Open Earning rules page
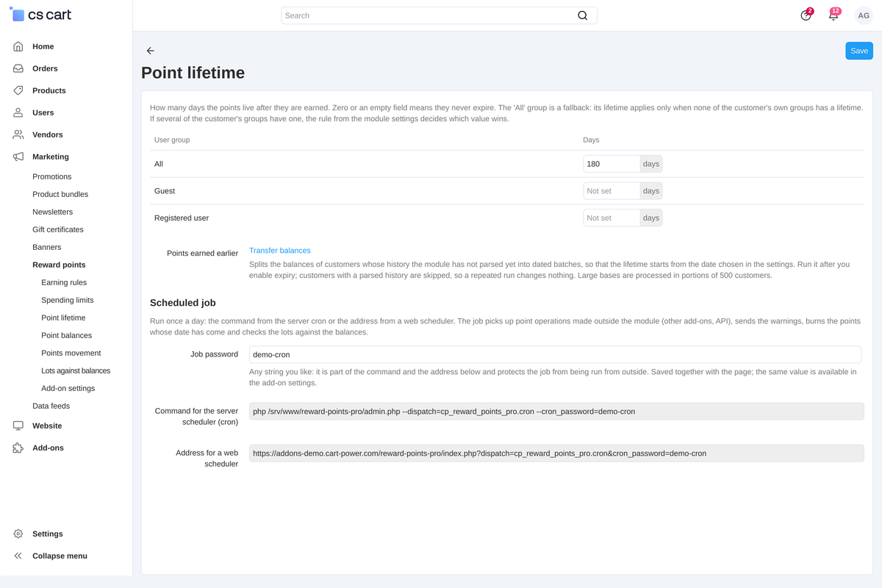The width and height of the screenshot is (882, 588). tap(64, 282)
